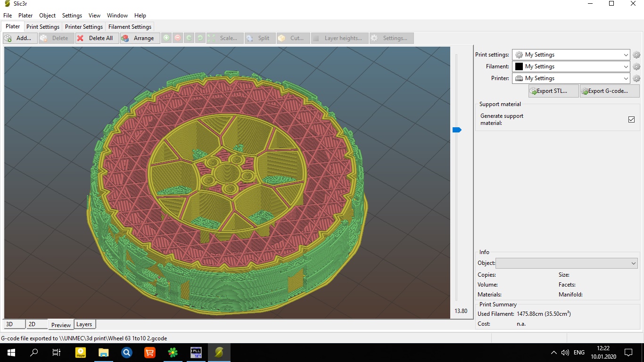644x362 pixels.
Task: Open the Printer preset dropdown
Action: point(571,78)
